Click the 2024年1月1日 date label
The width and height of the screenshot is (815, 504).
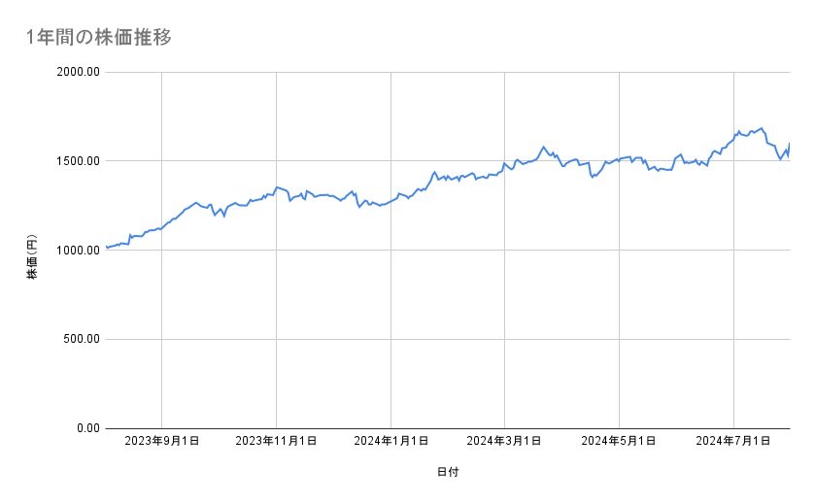click(391, 441)
